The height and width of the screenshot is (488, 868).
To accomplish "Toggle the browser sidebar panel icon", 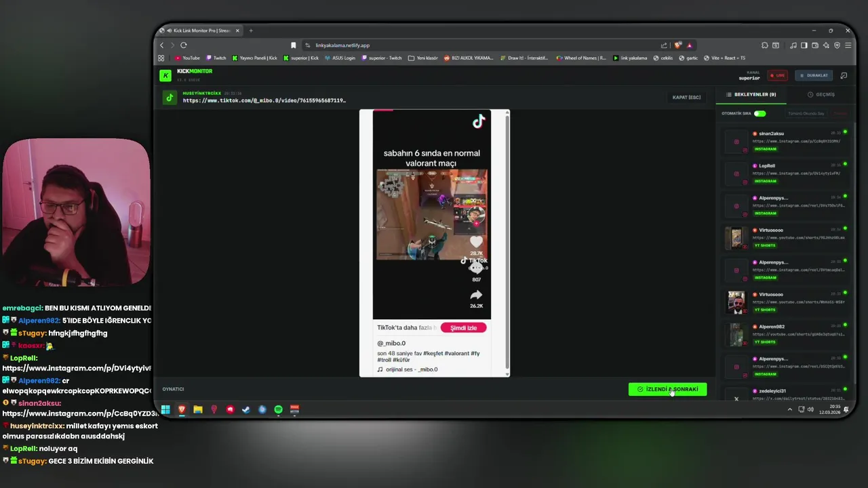I will [x=804, y=45].
